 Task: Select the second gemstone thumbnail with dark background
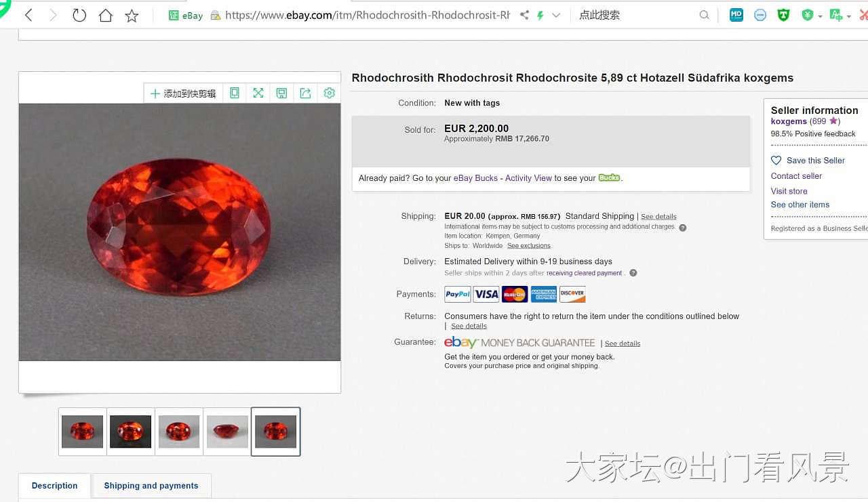coord(130,432)
